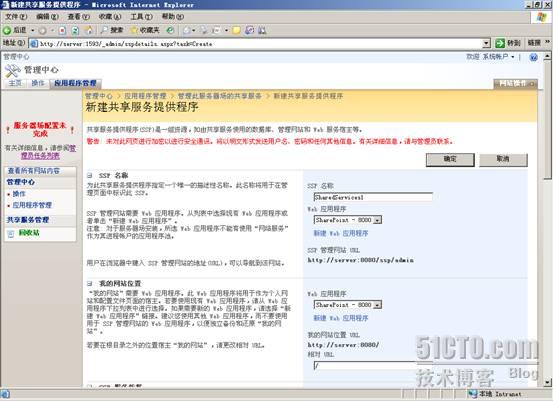
Task: Open the Back history dropdown arrow
Action: [x=32, y=30]
